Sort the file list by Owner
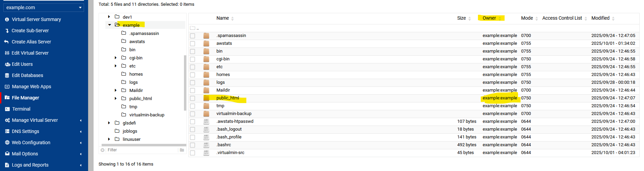Screen dimensions: 644x171 tap(489, 18)
